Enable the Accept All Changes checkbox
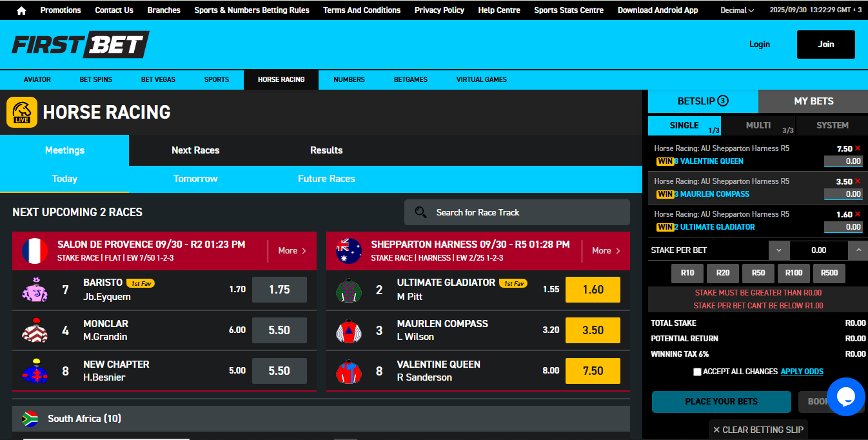This screenshot has height=440, width=868. pyautogui.click(x=697, y=372)
